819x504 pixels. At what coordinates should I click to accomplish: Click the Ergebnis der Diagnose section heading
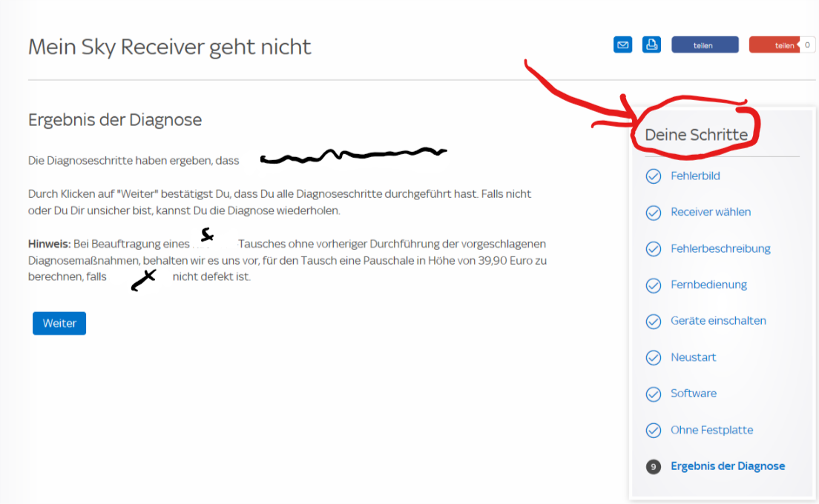tap(115, 119)
